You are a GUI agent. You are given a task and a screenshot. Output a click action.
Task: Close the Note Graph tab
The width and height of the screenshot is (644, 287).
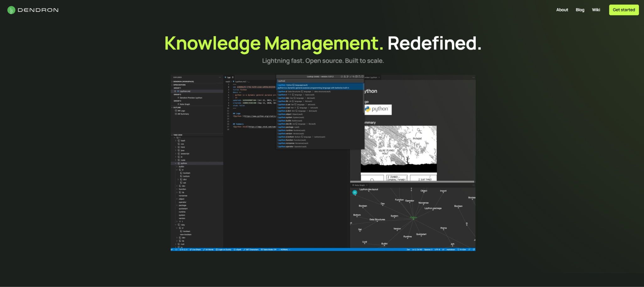pyautogui.click(x=367, y=185)
